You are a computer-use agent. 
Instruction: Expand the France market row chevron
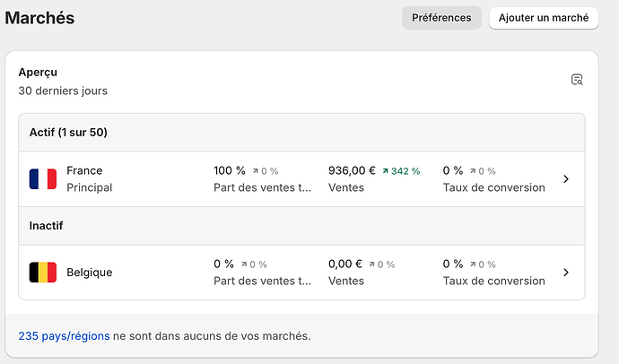(566, 179)
